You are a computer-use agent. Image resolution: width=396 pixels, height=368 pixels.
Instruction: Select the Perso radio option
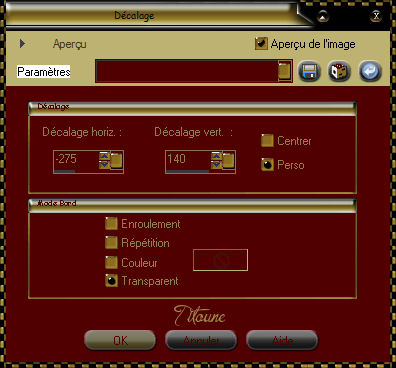[267, 165]
